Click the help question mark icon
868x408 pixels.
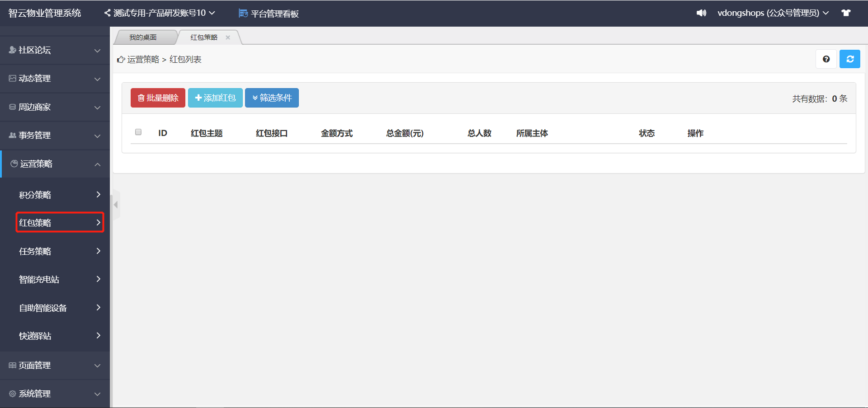tap(826, 59)
